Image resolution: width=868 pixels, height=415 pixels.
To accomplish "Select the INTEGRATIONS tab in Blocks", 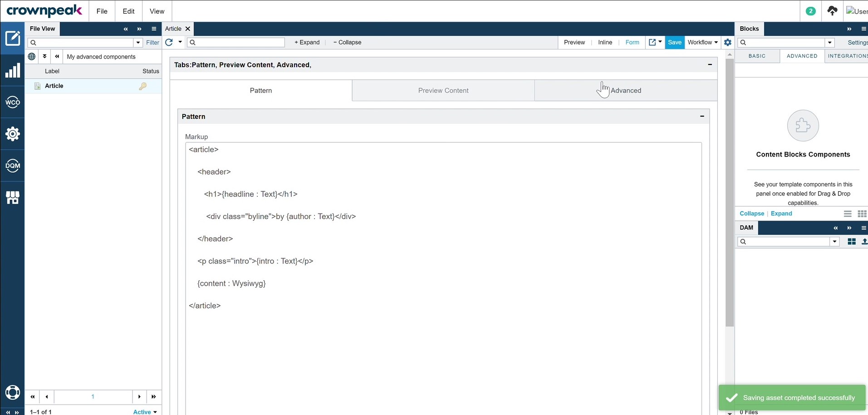I will click(847, 56).
